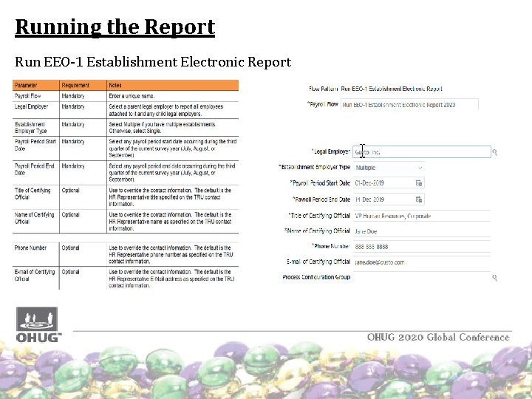The image size is (532, 399).
Task: Click the OHUG logo
Action: click(x=38, y=324)
